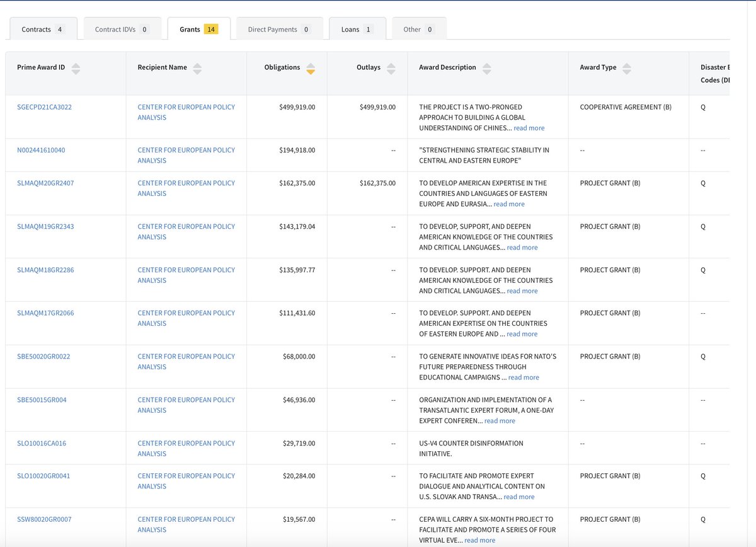Expand read more for NATO preparedness grant
756x547 pixels.
(524, 377)
